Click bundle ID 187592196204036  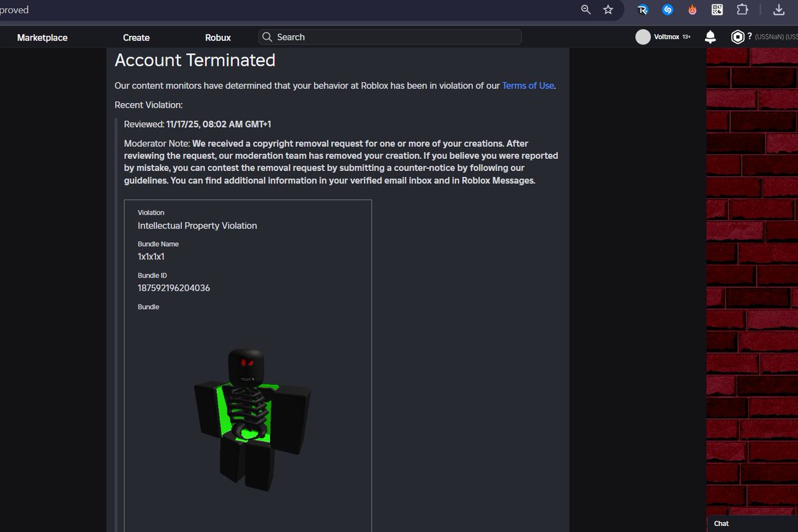pos(174,288)
